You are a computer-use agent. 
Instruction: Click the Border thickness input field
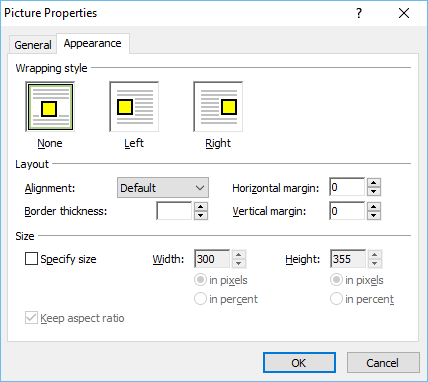174,211
